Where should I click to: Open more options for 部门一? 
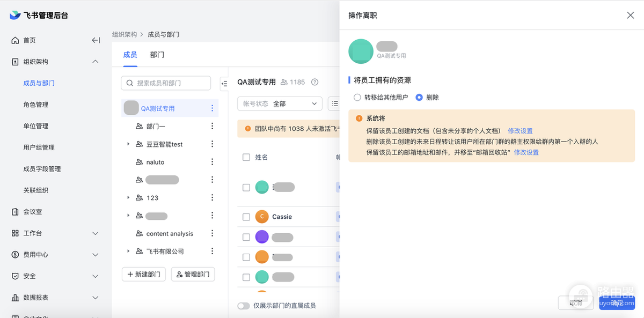click(212, 126)
